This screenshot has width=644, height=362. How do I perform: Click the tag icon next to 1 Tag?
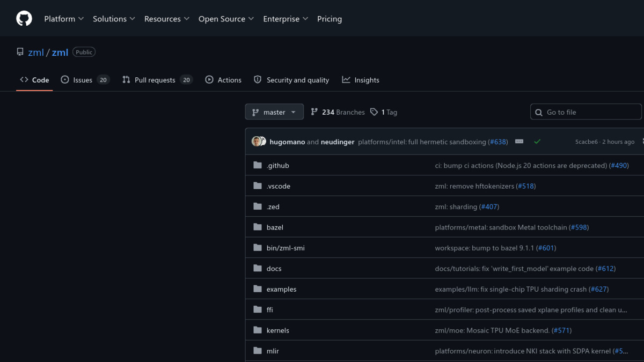pos(374,112)
